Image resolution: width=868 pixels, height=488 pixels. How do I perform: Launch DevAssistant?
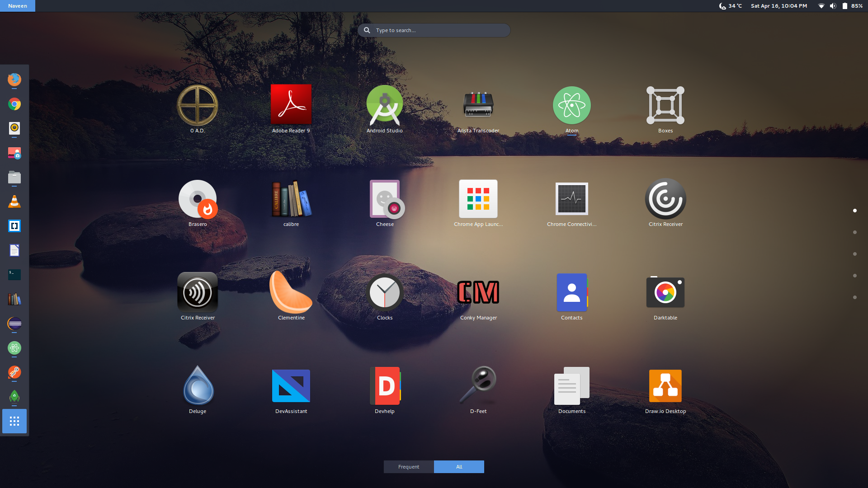291,386
